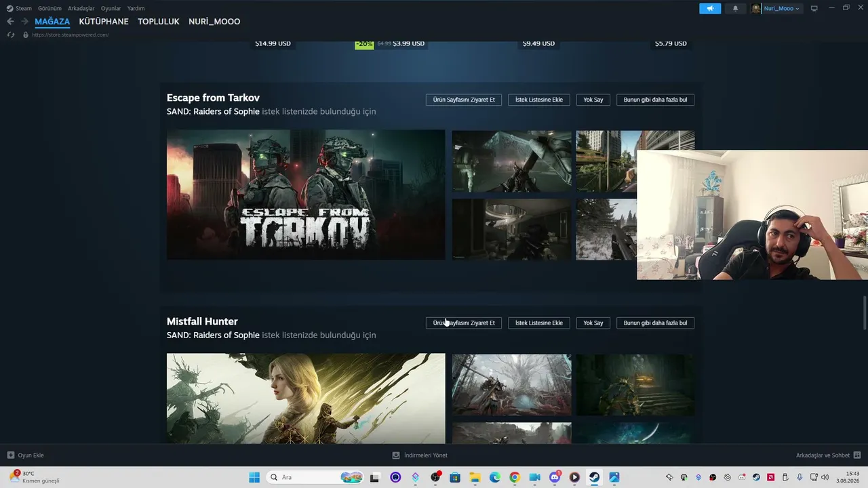Open notifications with the bell icon
868x488 pixels.
point(735,8)
